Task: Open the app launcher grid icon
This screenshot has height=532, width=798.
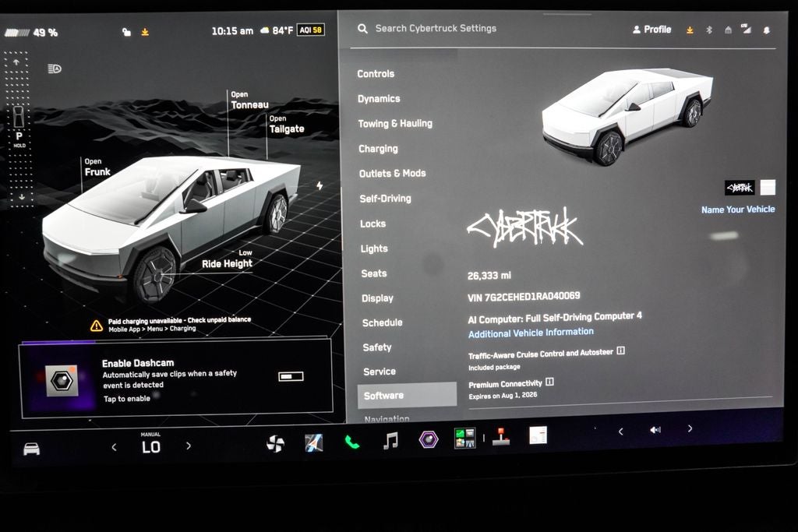Action: 464,438
